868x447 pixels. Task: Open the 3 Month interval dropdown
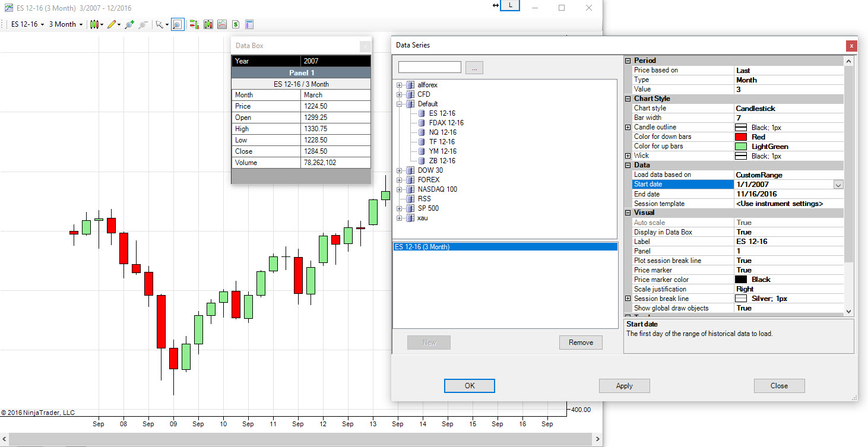(65, 24)
